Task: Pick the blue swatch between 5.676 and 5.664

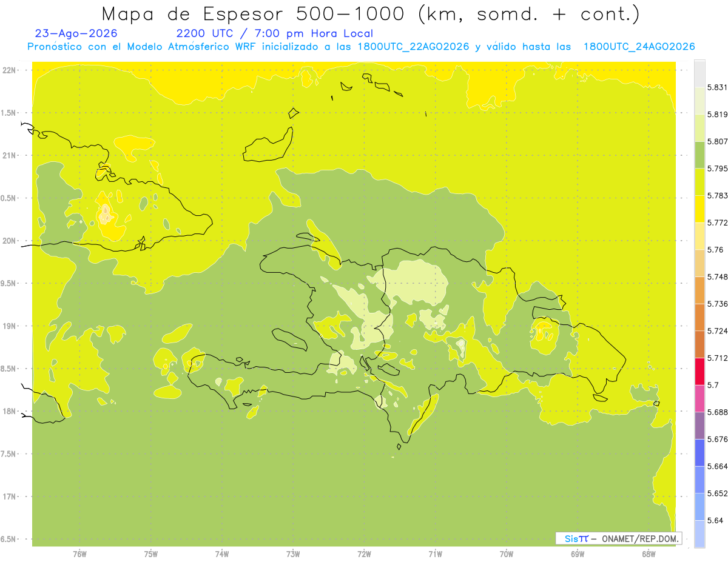Action: point(699,452)
